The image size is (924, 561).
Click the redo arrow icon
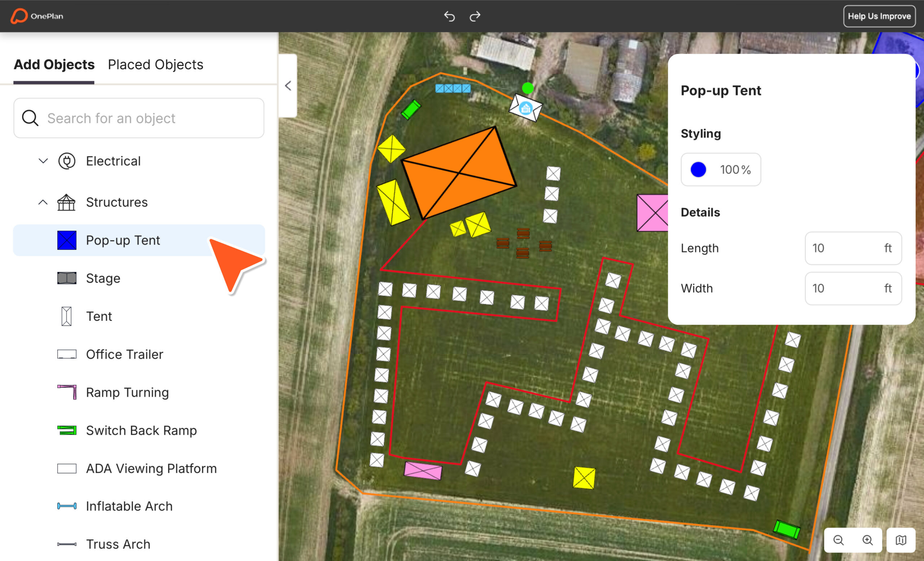(475, 16)
